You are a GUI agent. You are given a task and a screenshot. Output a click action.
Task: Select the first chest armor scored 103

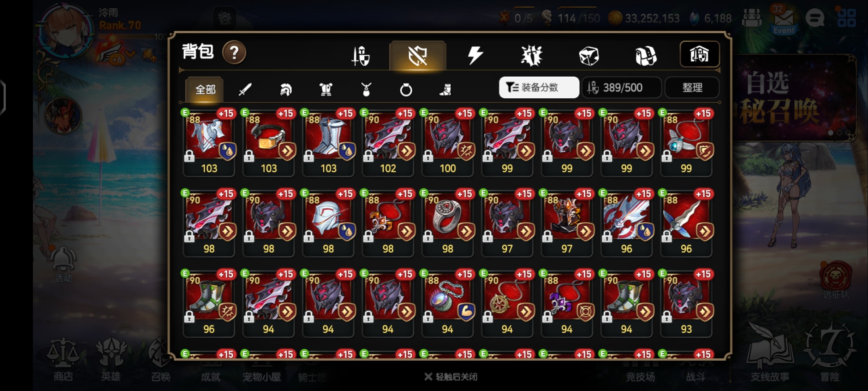coord(209,142)
